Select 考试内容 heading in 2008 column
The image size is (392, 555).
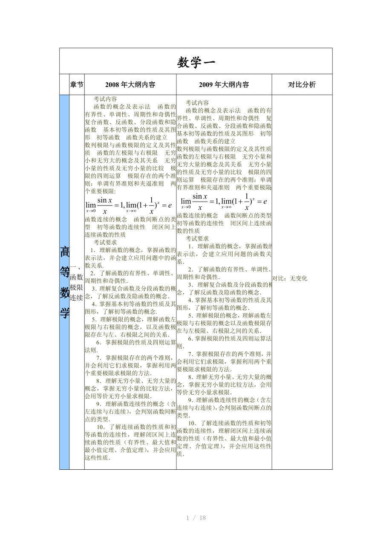pos(105,99)
